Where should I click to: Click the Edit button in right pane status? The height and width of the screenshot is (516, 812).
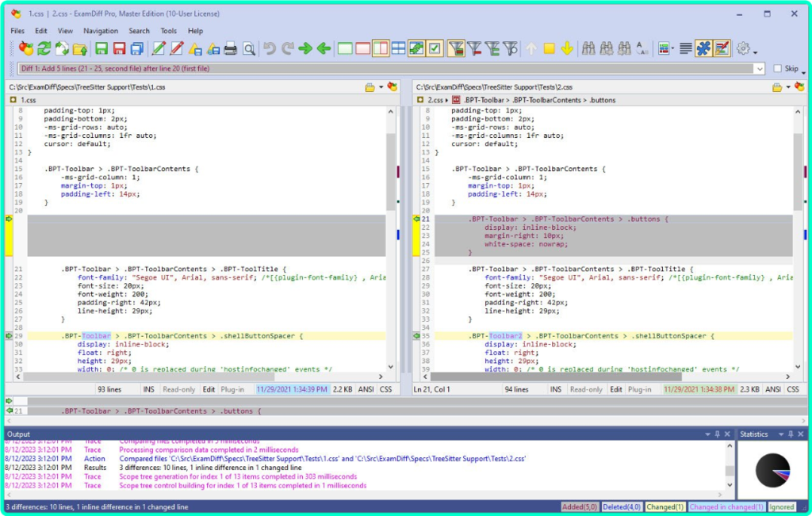point(616,389)
